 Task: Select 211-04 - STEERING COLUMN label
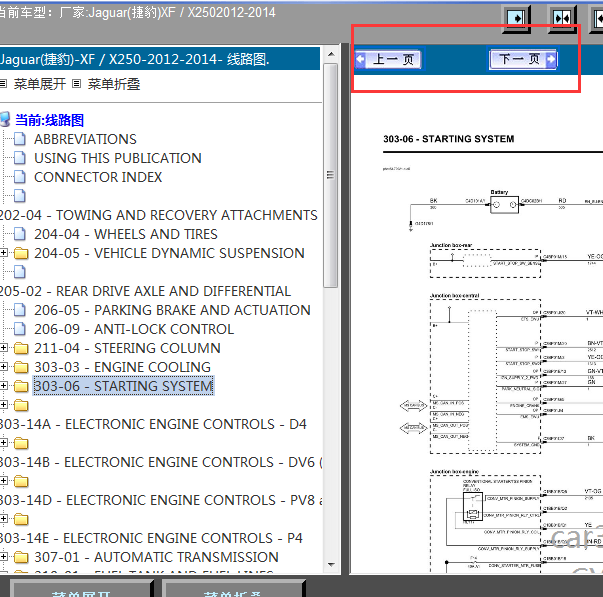tap(127, 348)
